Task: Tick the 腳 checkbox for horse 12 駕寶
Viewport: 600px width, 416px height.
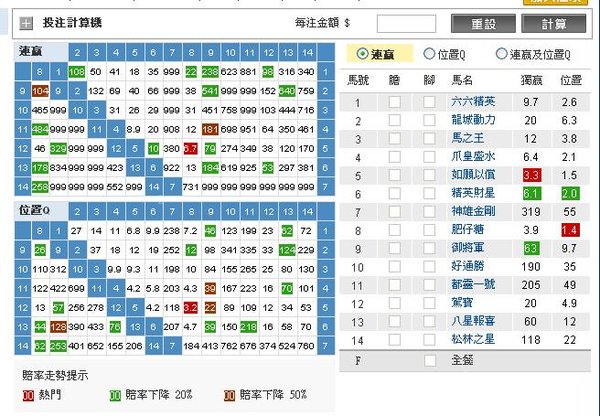Action: pos(429,303)
